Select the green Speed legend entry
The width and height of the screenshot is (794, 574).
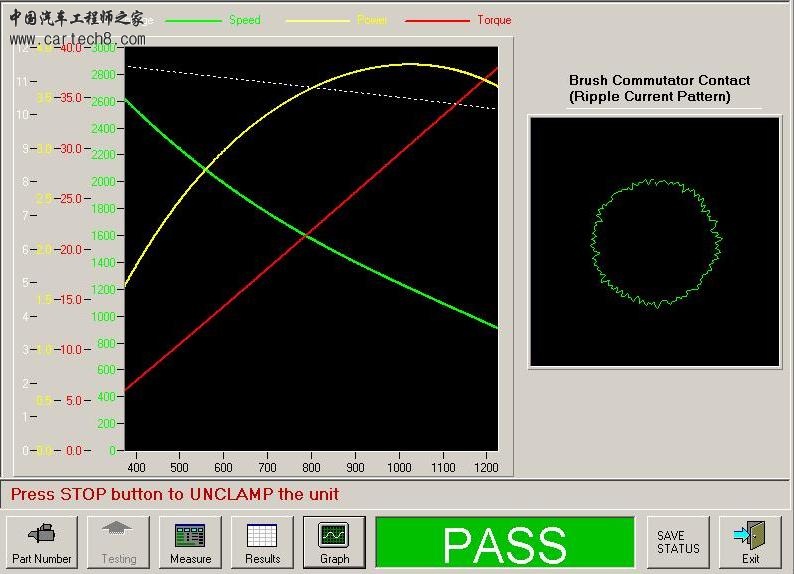point(244,20)
